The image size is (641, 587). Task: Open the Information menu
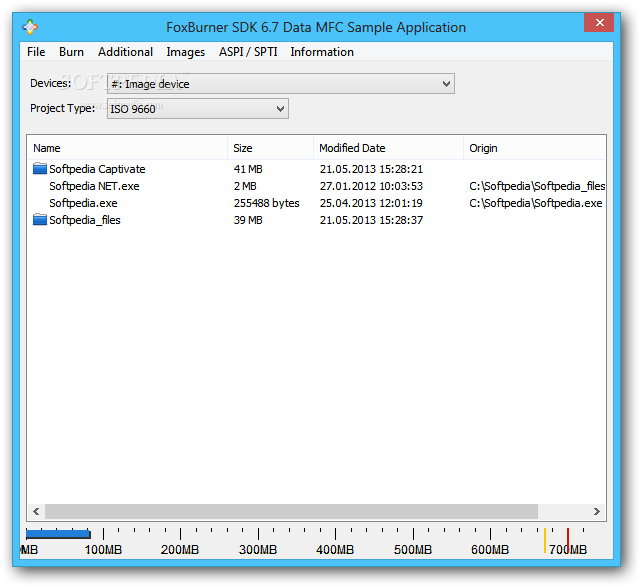[322, 52]
